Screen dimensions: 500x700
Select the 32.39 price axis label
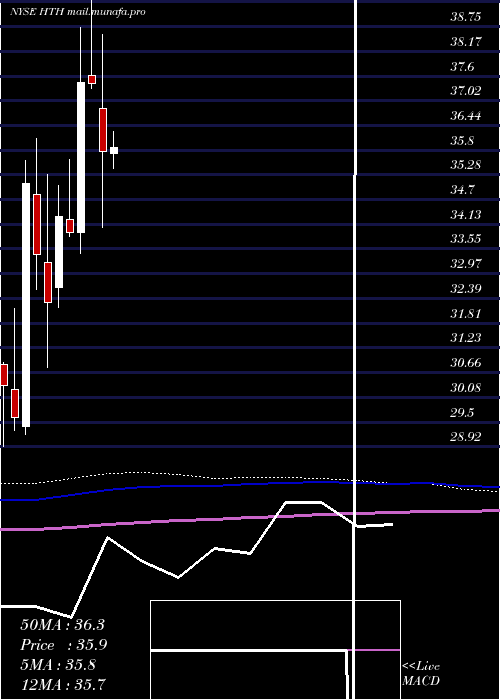pyautogui.click(x=466, y=289)
